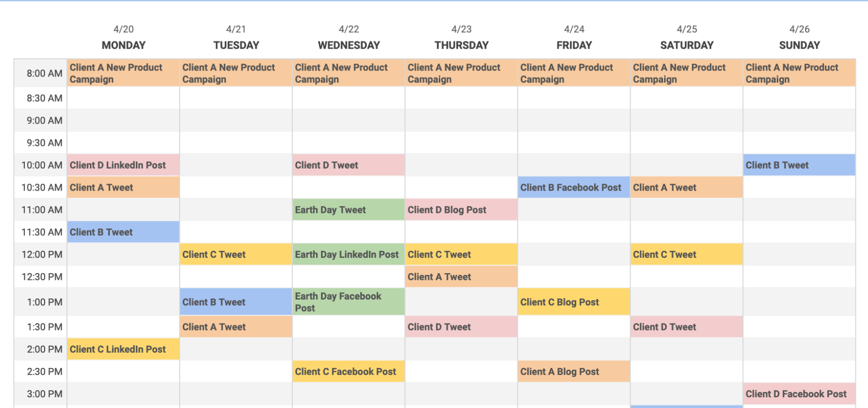The height and width of the screenshot is (408, 868).
Task: Click the Earth Day Tweet entry
Action: 348,210
